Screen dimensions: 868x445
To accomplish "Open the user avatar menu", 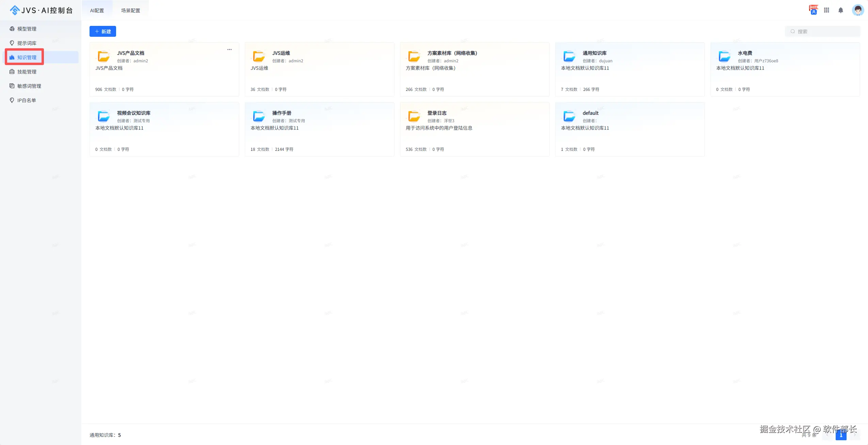I will [x=857, y=10].
